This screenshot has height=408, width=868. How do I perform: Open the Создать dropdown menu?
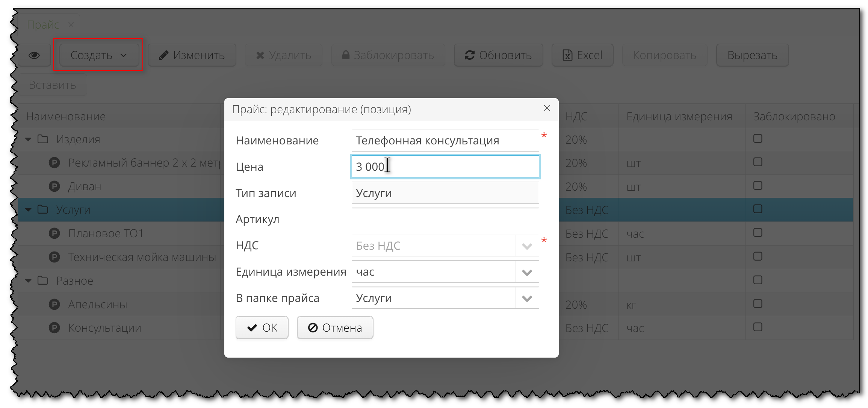point(98,55)
